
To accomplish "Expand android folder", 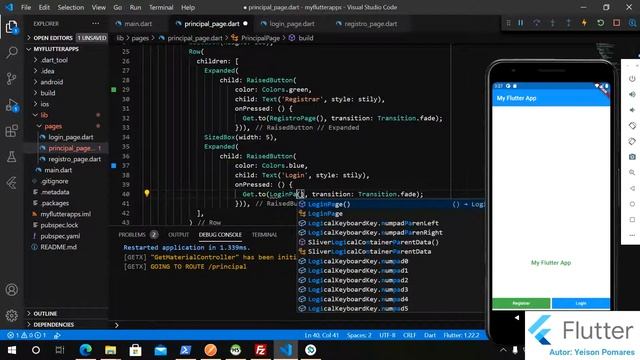I will (66, 82).
